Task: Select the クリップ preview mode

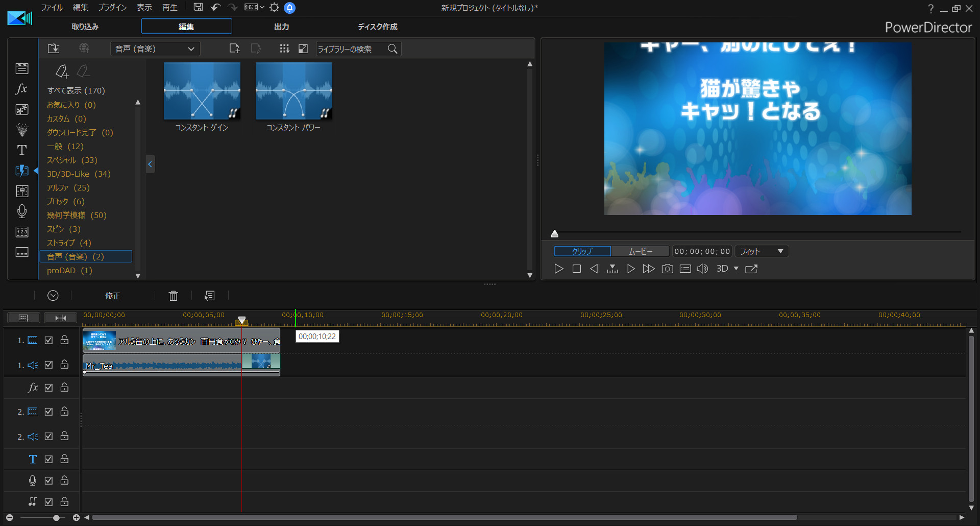Action: pyautogui.click(x=582, y=251)
